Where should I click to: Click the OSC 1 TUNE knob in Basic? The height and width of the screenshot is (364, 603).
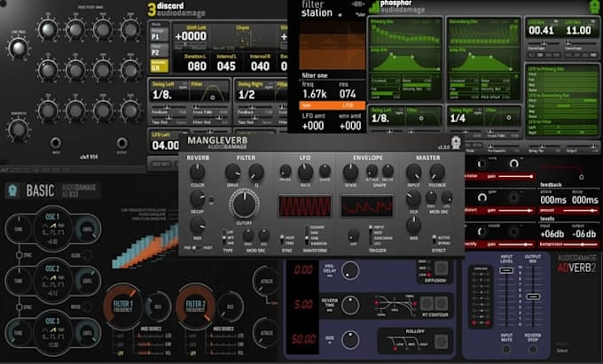[x=18, y=228]
